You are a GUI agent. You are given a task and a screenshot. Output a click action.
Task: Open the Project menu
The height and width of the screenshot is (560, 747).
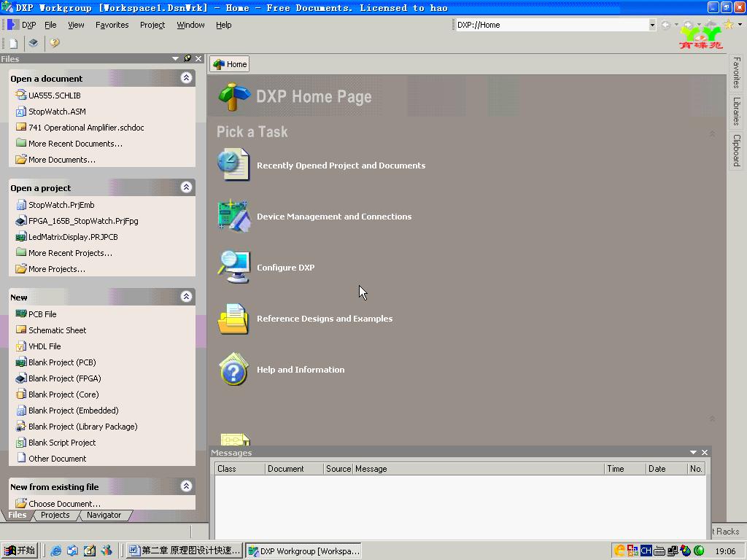pyautogui.click(x=152, y=25)
